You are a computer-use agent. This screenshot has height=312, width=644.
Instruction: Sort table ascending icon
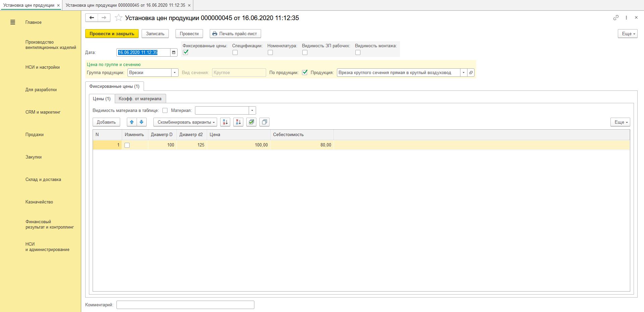coord(225,122)
